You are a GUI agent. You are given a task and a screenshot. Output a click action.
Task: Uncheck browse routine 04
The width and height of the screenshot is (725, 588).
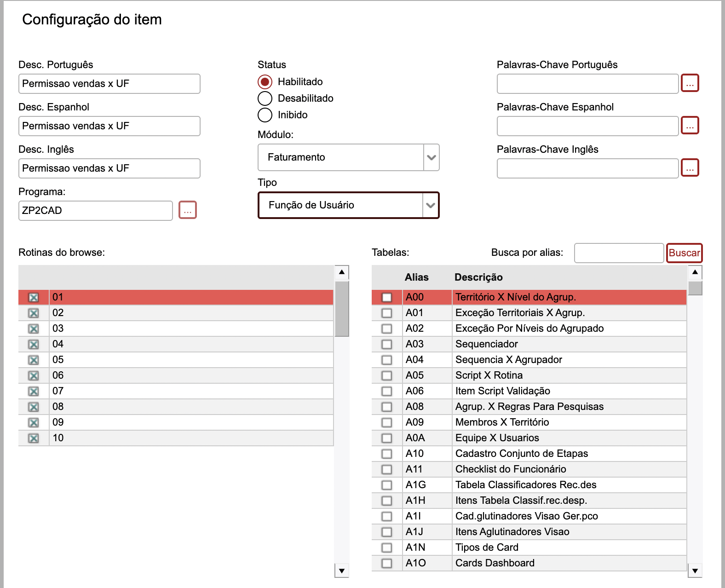coord(34,345)
